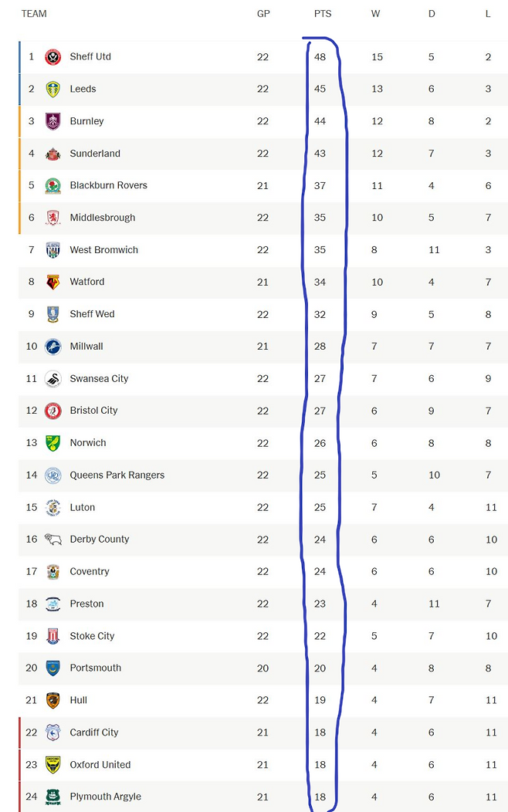Screen dimensions: 508x812
Task: Select the Burnley team logo
Action: click(52, 121)
